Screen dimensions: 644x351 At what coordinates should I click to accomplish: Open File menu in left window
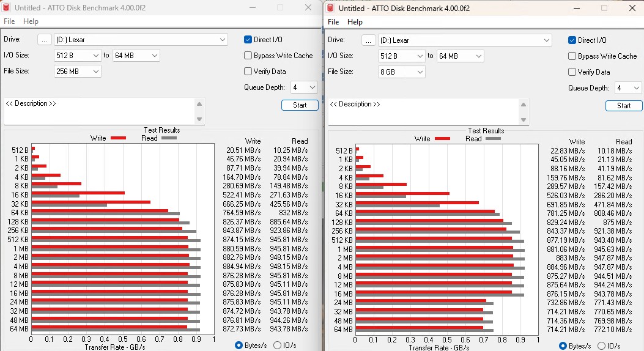click(9, 21)
